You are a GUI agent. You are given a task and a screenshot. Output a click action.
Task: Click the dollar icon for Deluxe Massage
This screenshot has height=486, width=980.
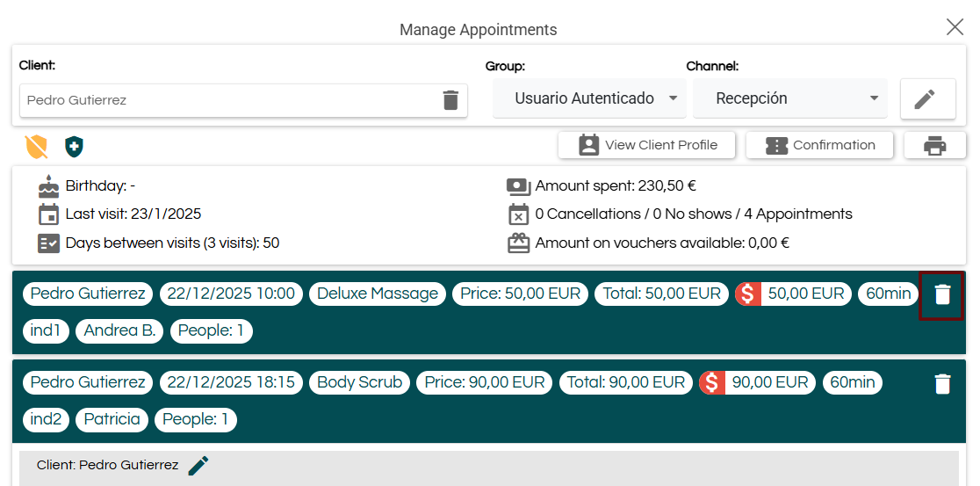(x=747, y=294)
